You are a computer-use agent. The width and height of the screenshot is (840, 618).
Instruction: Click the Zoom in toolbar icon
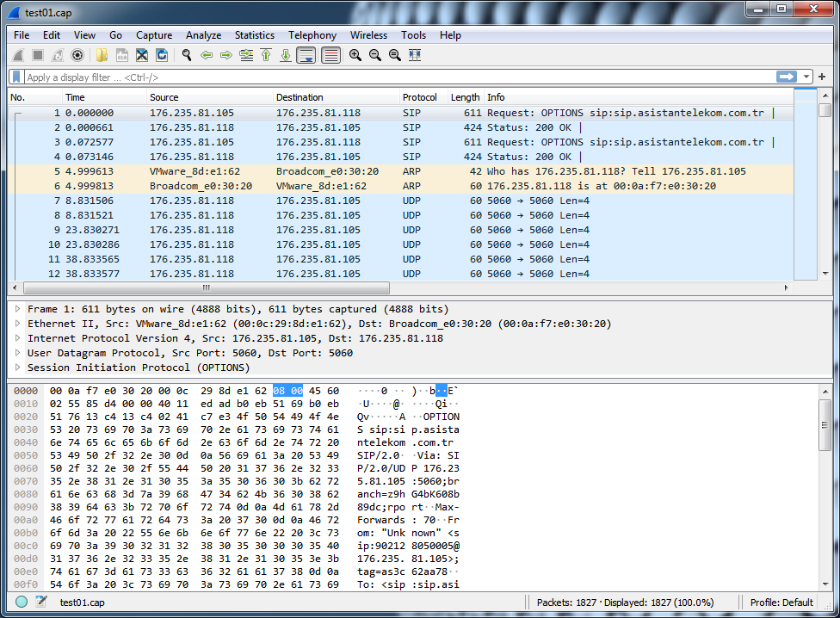click(x=355, y=55)
